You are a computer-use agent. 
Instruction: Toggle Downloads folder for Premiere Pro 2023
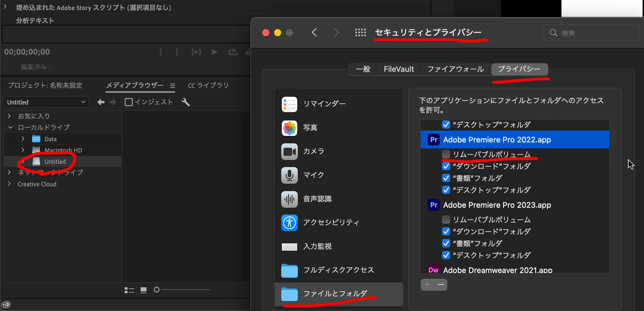tap(446, 231)
